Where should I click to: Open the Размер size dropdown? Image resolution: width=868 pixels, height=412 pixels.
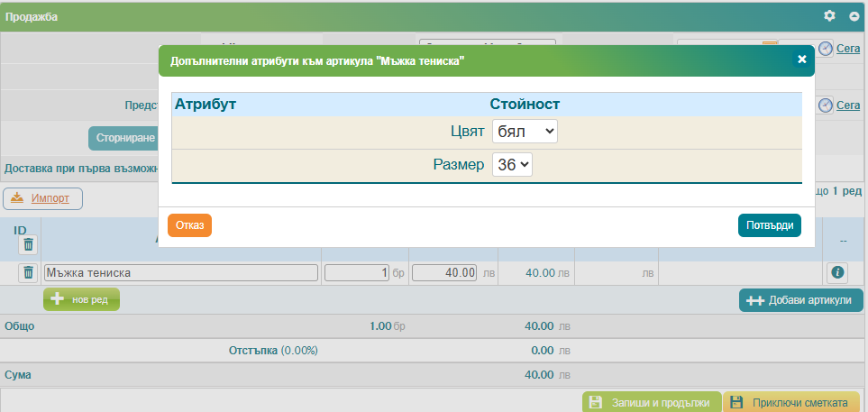(x=512, y=164)
